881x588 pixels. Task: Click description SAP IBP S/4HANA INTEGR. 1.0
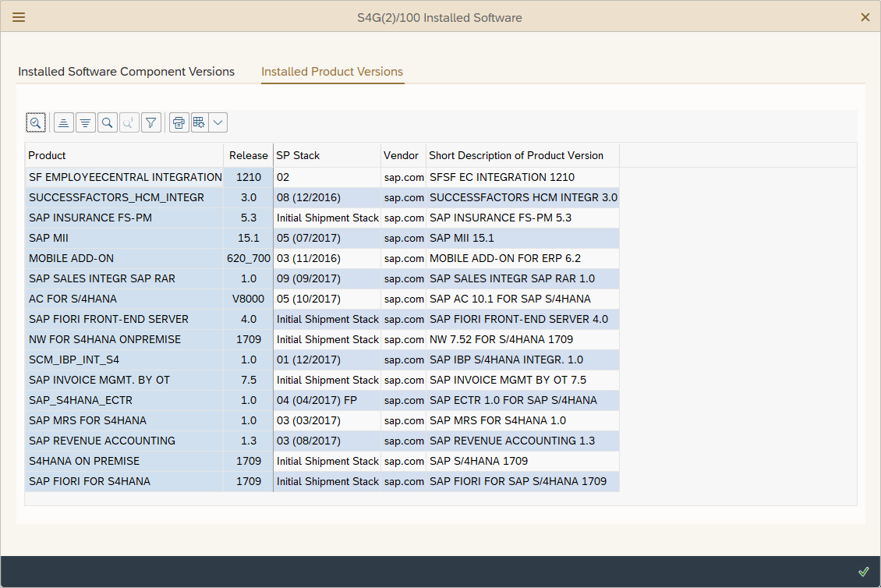tap(522, 360)
